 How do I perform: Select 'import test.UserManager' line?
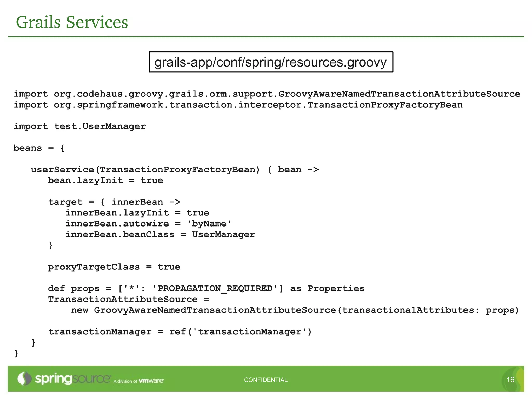point(80,126)
